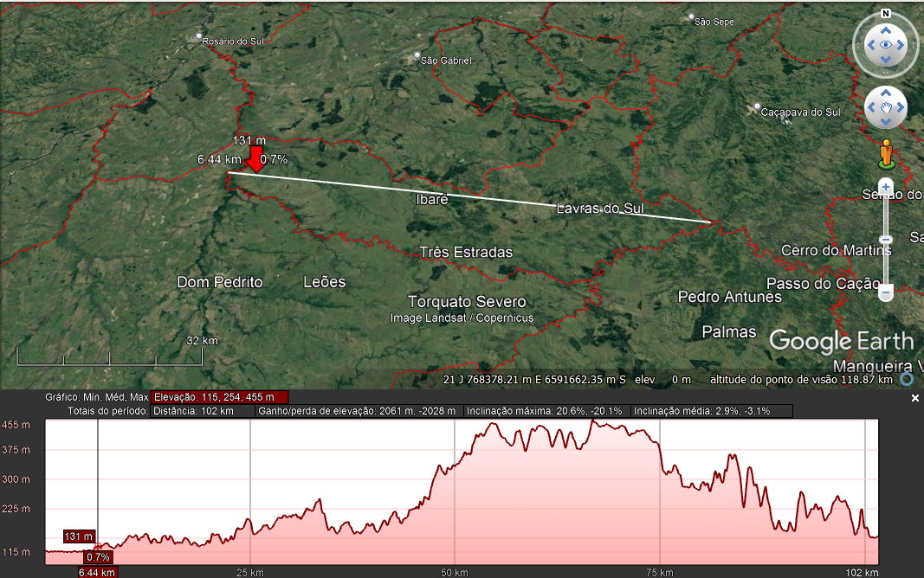Rotate view right with Look joystick arrow
The image size is (924, 578).
(x=902, y=45)
